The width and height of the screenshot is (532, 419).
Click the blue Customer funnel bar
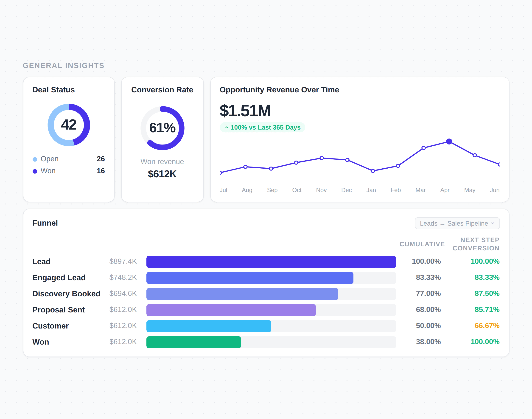pos(209,326)
